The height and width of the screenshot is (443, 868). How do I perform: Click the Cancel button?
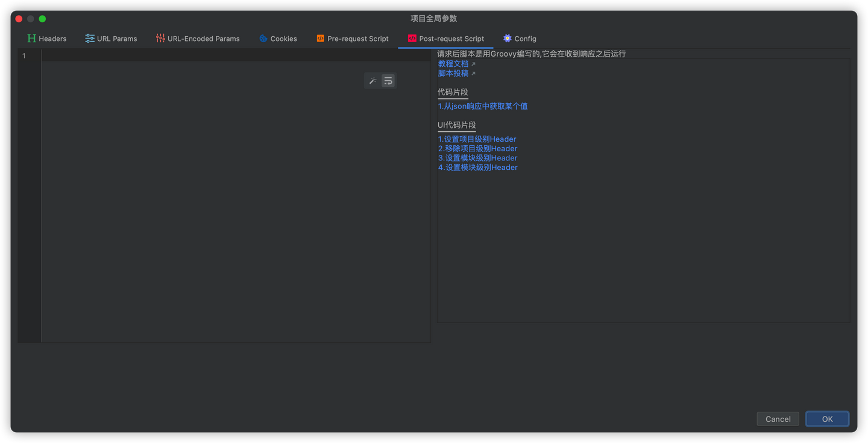point(778,419)
